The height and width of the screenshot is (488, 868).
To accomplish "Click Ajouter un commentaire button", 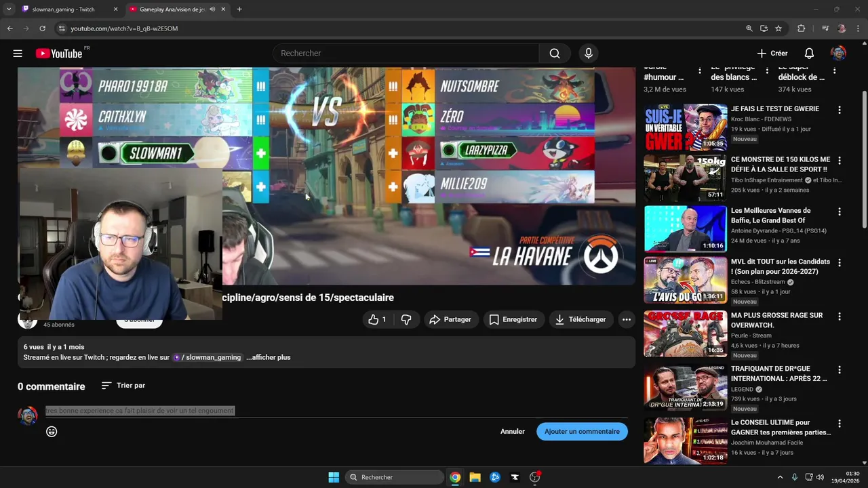I will point(582,432).
